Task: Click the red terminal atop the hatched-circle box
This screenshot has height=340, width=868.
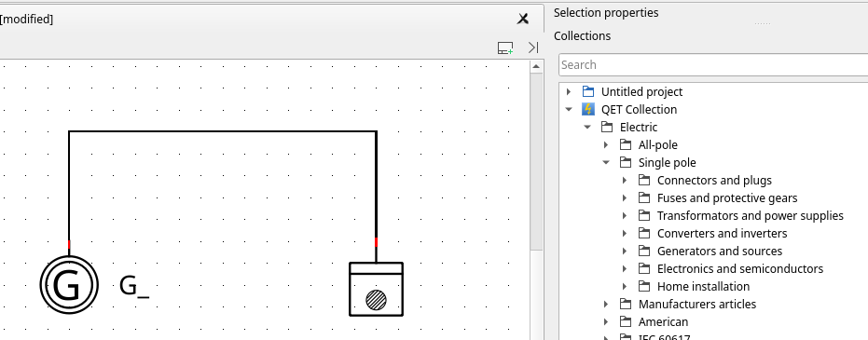Action: pyautogui.click(x=377, y=241)
